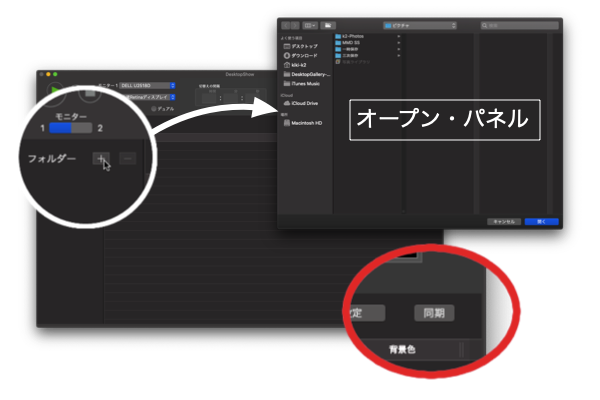Viewport: 600px width, 400px height.
Task: Click the minus button next to フォルダー
Action: (126, 158)
